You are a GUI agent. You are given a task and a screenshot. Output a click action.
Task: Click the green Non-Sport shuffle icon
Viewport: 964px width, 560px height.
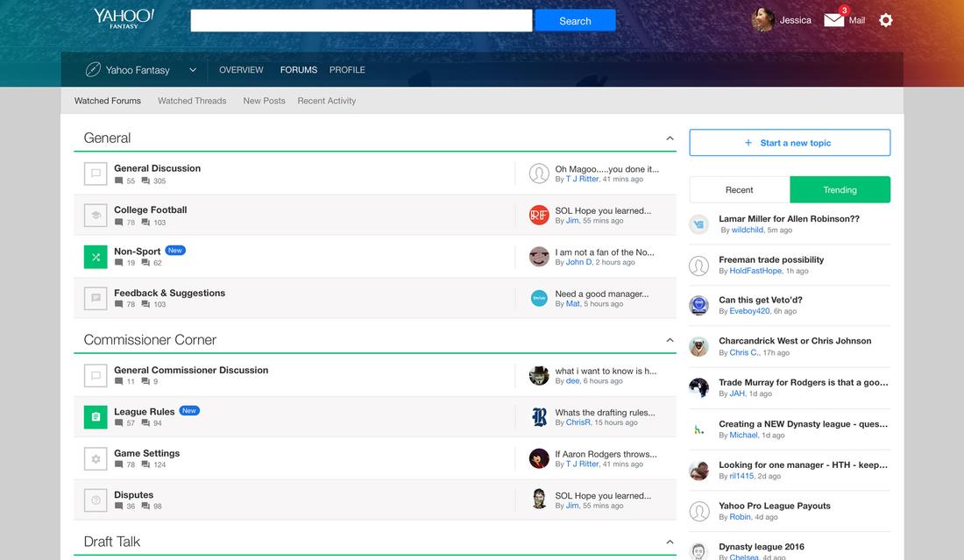[x=96, y=257]
